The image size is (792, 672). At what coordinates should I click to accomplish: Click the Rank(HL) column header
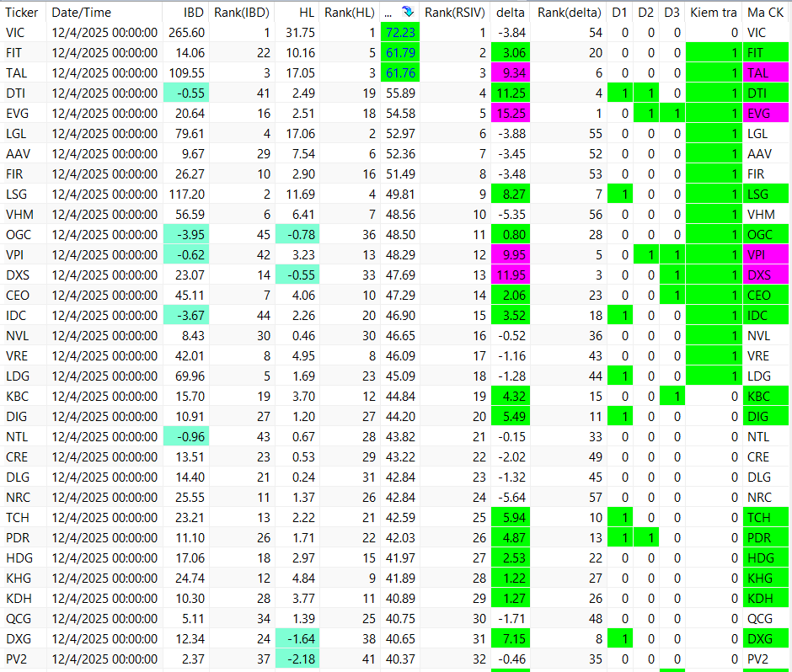[x=350, y=12]
